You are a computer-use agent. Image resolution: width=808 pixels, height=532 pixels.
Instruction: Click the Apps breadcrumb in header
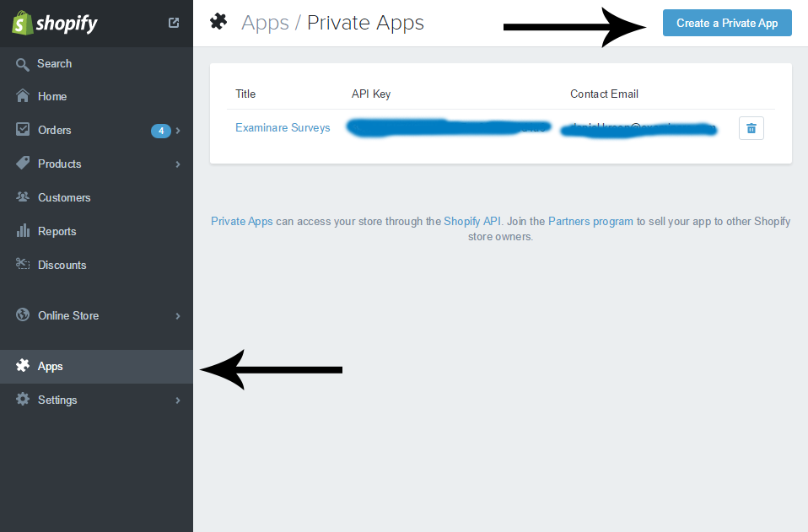pyautogui.click(x=265, y=23)
